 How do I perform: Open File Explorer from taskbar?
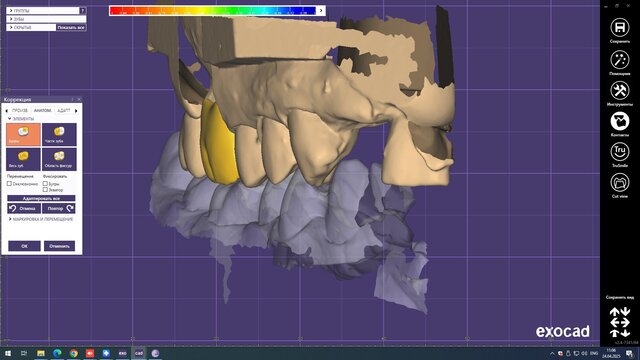click(41, 353)
